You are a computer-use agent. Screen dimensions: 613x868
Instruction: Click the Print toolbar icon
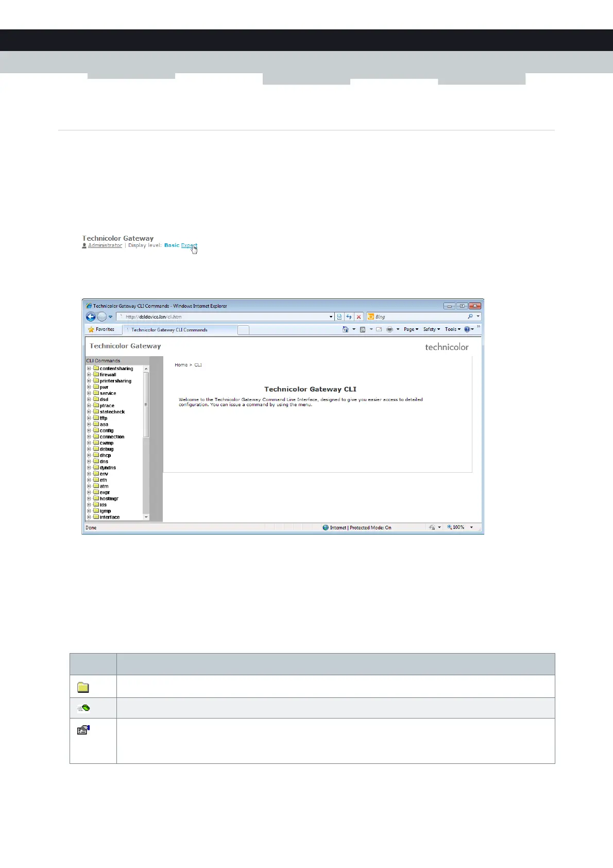(389, 329)
